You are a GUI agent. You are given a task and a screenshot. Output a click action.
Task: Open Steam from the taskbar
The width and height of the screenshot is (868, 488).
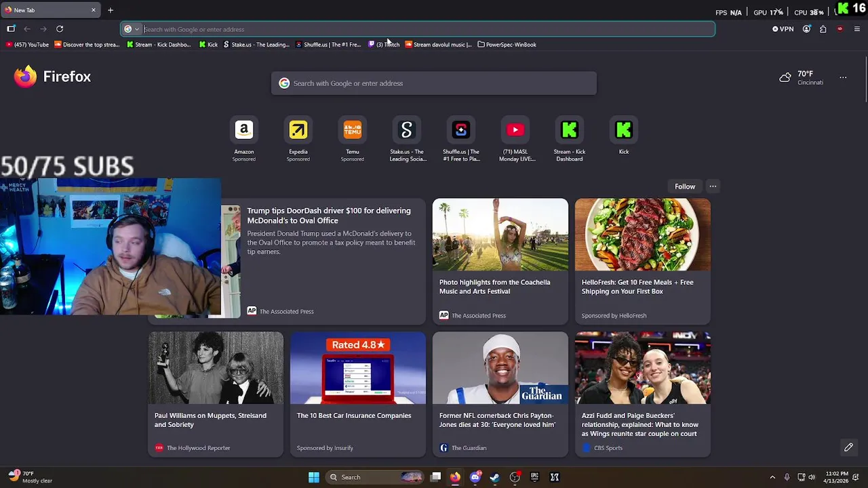click(495, 477)
